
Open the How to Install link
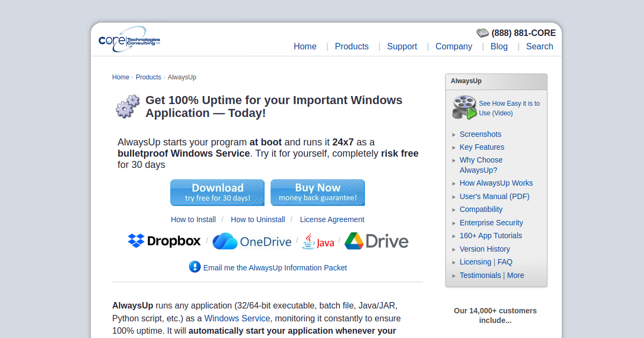tap(193, 219)
